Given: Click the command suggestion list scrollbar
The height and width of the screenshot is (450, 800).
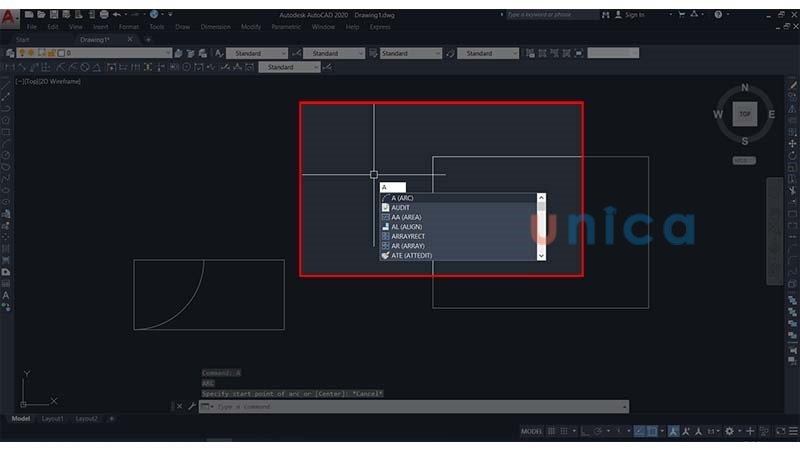Looking at the screenshot, I should click(541, 227).
